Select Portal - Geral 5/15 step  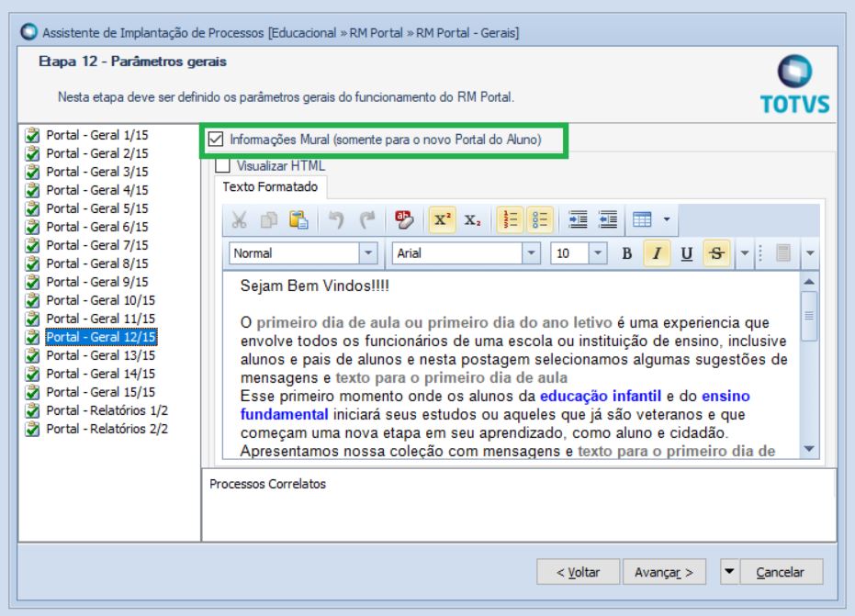click(97, 208)
